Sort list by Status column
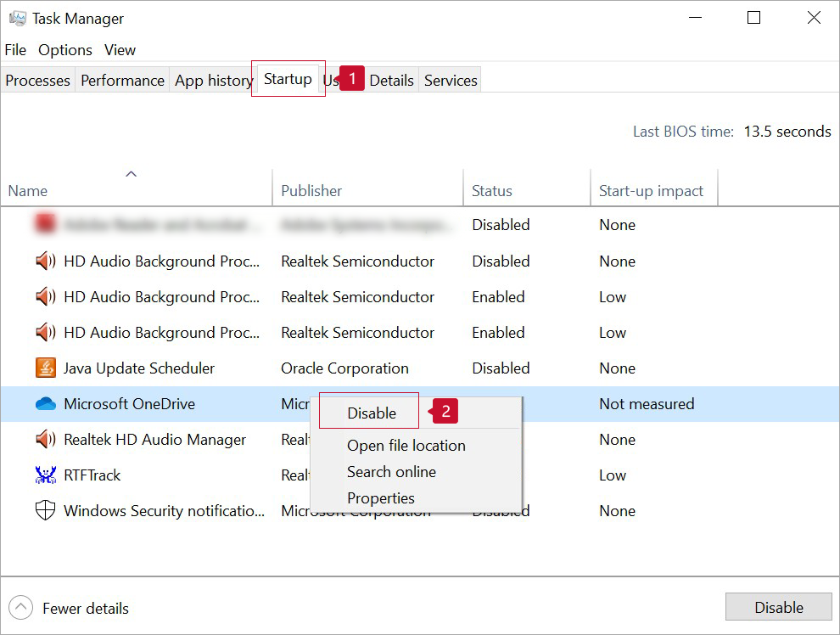840x635 pixels. 492,191
